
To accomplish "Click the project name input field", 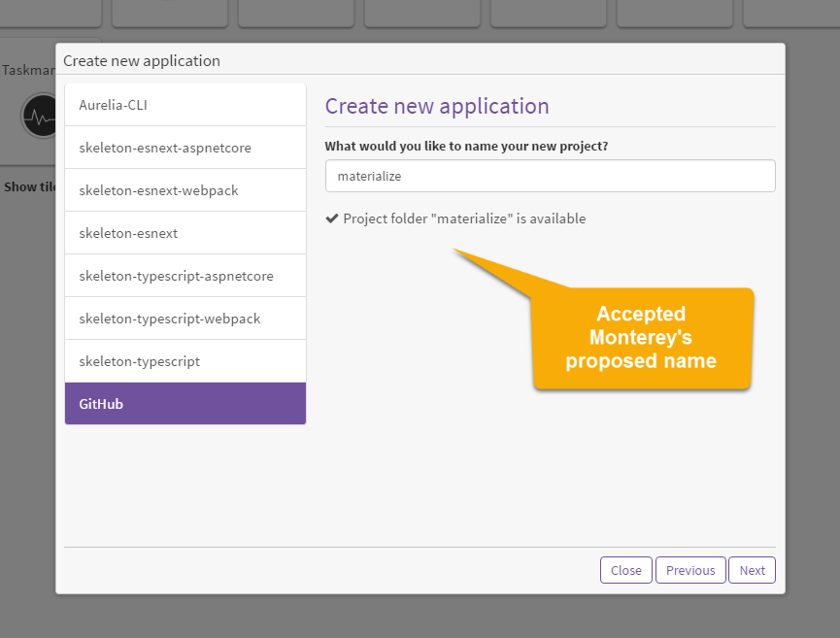I will (550, 176).
